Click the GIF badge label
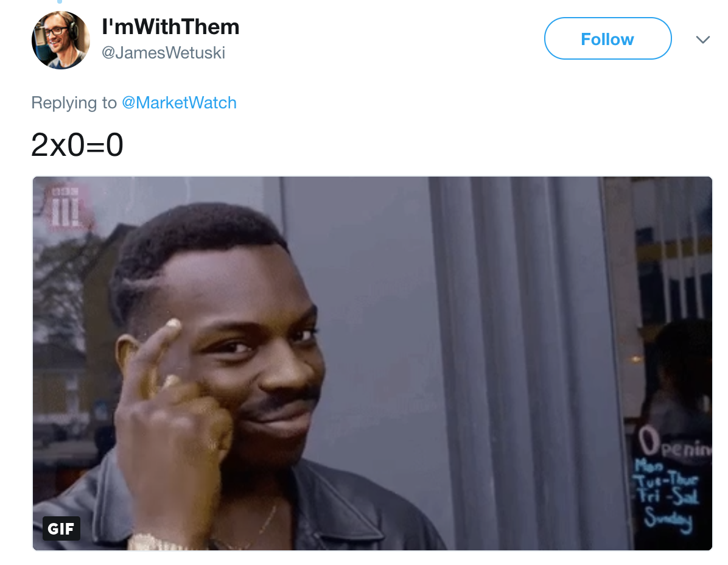Screen dimensions: 728x565 pyautogui.click(x=61, y=528)
